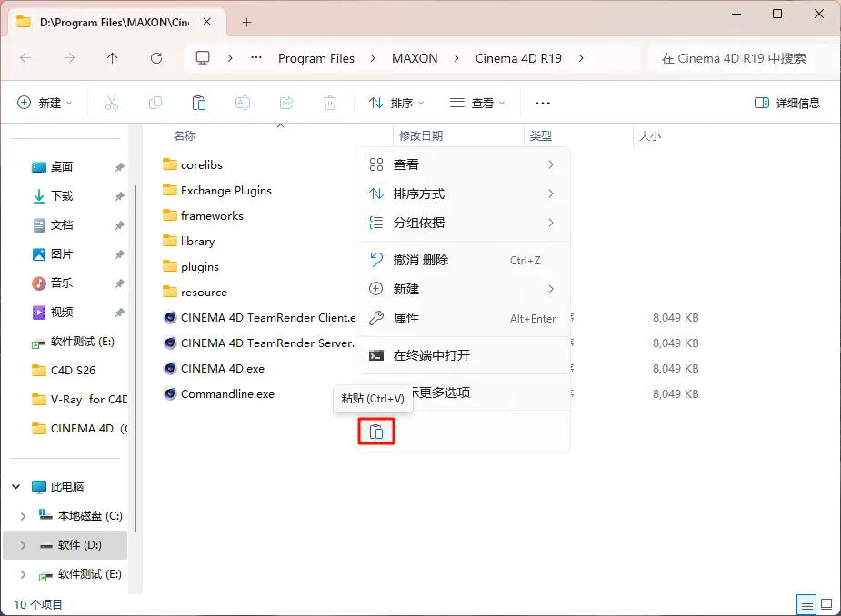Click the breadcrumb ellipsis in address bar
This screenshot has height=616, width=841.
pos(256,57)
